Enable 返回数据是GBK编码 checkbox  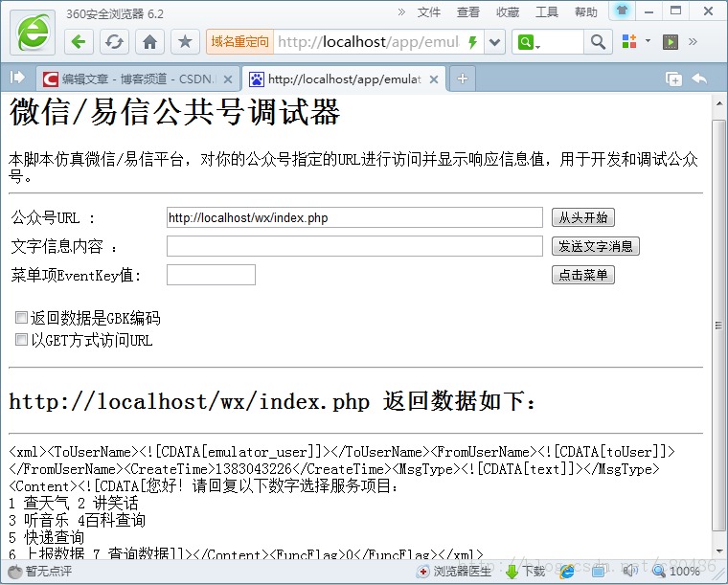21,317
